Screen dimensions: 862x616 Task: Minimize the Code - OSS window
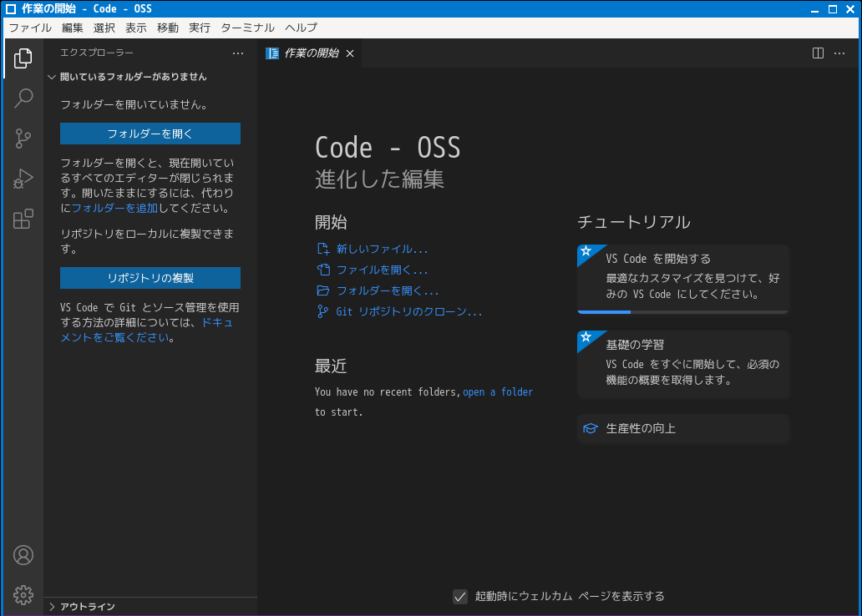tap(814, 9)
